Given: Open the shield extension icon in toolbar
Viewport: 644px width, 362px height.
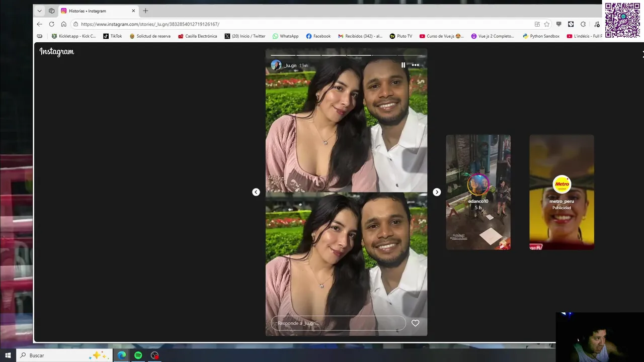Looking at the screenshot, I should click(559, 24).
